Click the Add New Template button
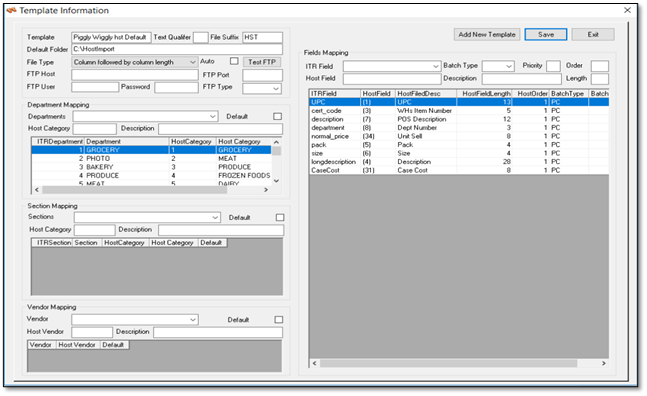The width and height of the screenshot is (647, 396). click(486, 35)
